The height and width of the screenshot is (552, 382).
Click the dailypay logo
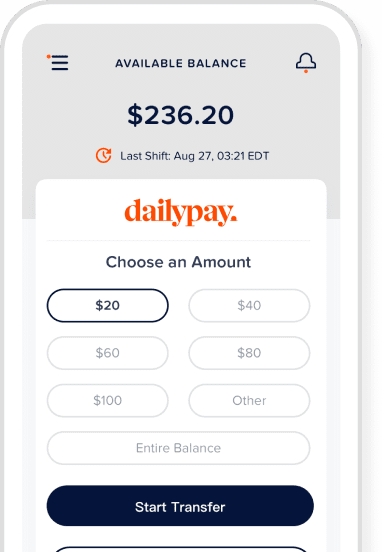coord(181,212)
